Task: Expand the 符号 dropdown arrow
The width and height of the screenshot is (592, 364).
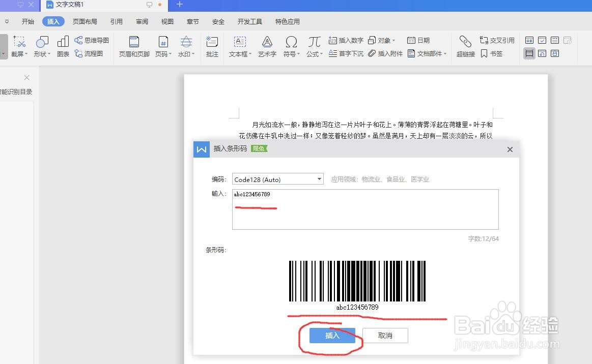Action: (298, 54)
